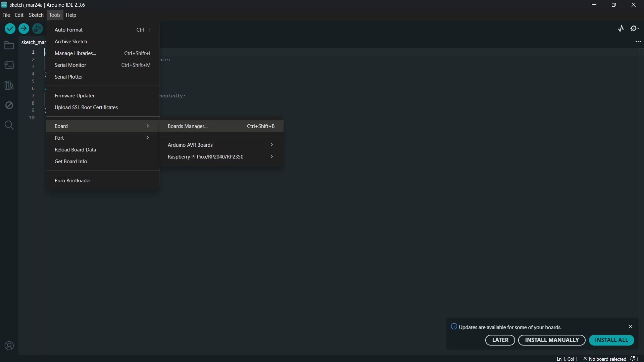
Task: Expand Raspberry Pi Pico/RP2040/RP2350 submenu arrow
Action: coord(272,156)
